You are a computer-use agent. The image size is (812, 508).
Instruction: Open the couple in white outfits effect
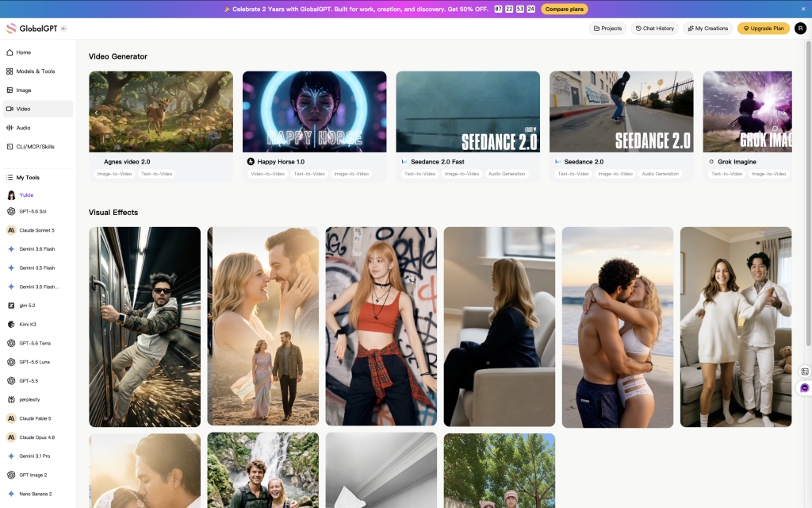tap(736, 327)
